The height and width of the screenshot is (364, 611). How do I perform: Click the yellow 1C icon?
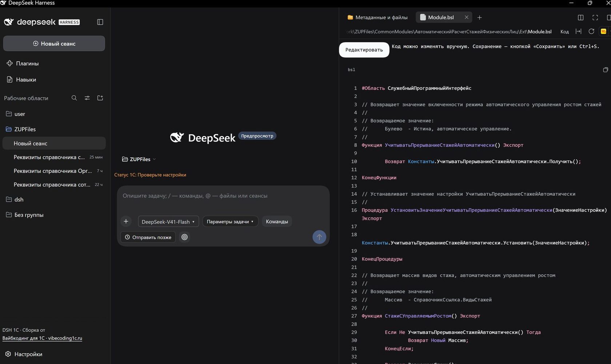tap(603, 32)
